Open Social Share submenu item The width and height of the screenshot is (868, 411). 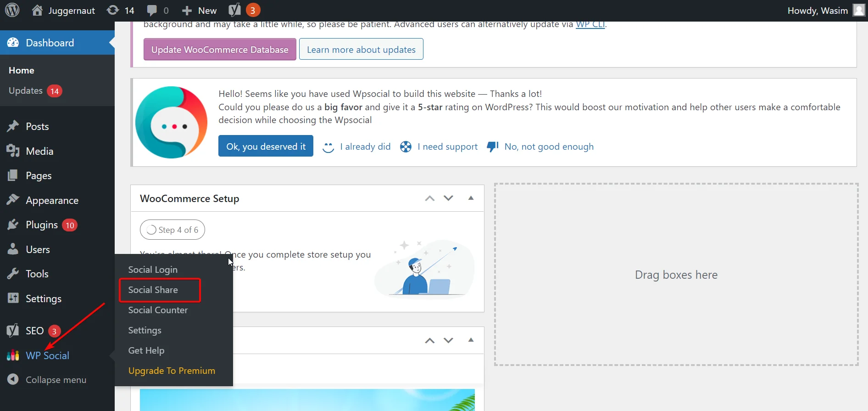click(x=153, y=290)
